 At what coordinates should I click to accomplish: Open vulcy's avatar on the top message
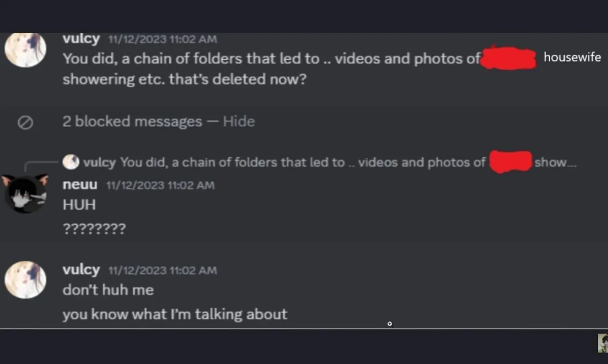pyautogui.click(x=25, y=49)
